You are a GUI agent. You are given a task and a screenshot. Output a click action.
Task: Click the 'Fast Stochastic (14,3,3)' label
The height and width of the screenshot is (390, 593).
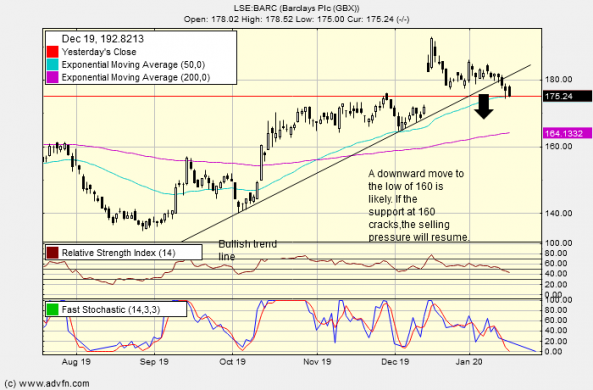click(x=111, y=310)
